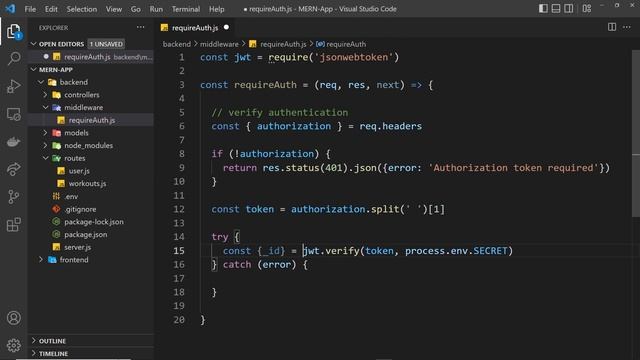This screenshot has height=360, width=640.
Task: Open the Manage gear menu
Action: (x=13, y=345)
